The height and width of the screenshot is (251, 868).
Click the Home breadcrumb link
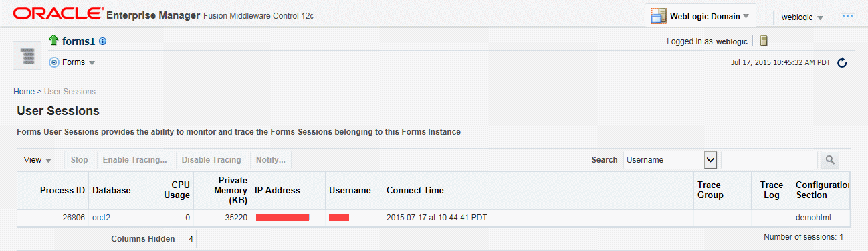[24, 92]
